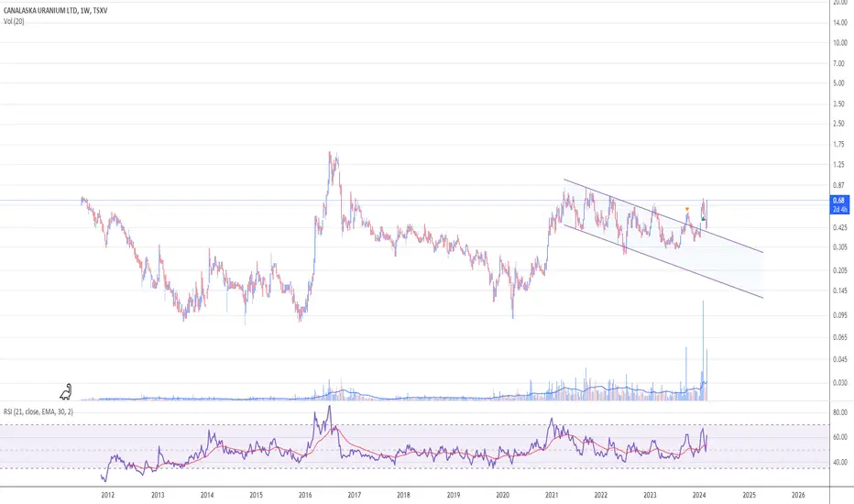Screen dimensions: 854x504
Task: Click the 0.045 price scale label
Action: click(x=840, y=359)
